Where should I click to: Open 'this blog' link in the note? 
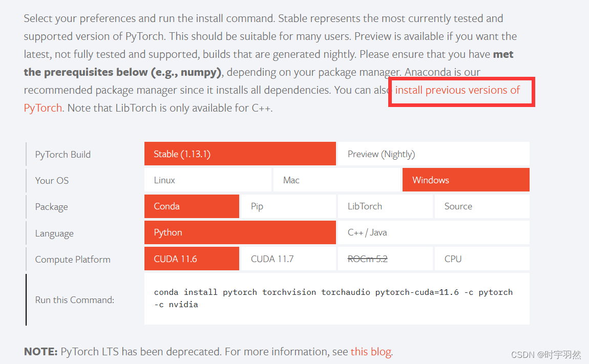click(x=371, y=352)
